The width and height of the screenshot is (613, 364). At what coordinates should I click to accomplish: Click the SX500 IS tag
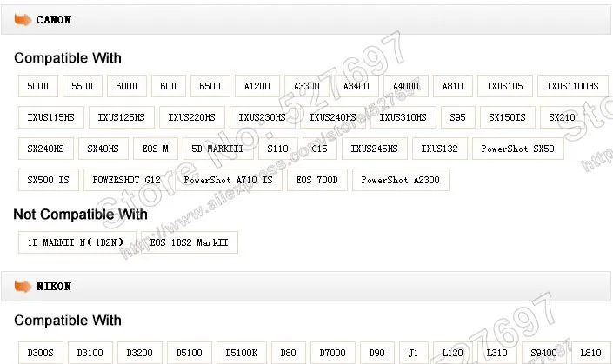click(x=49, y=180)
